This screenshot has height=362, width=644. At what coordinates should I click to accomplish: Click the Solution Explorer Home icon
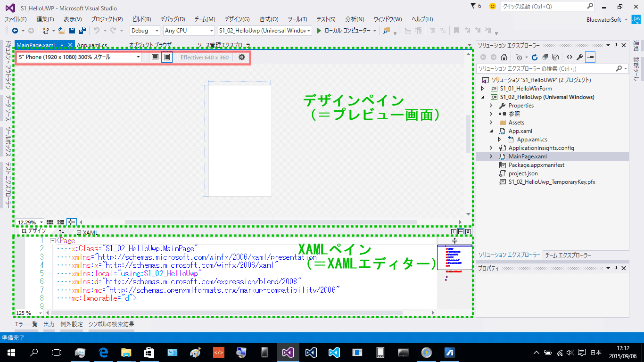tap(504, 57)
